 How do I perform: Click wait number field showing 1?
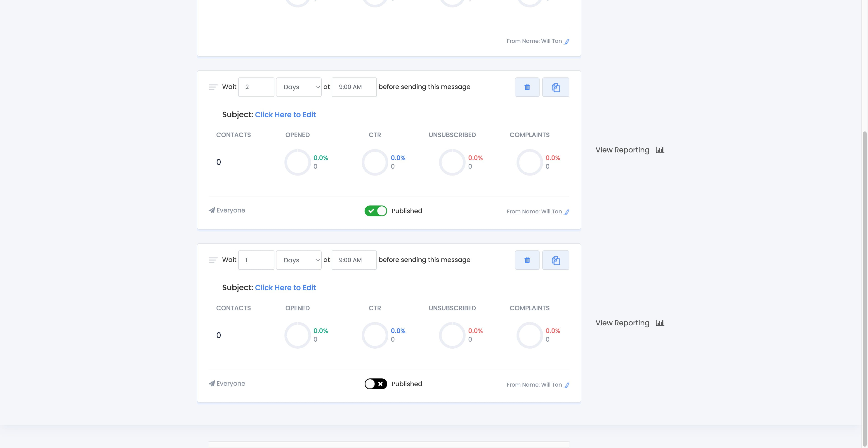[x=256, y=260]
